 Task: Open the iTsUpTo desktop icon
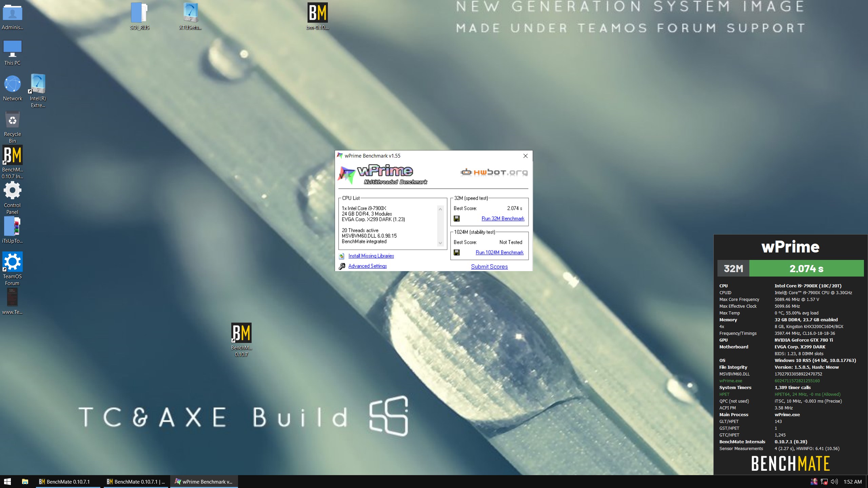13,230
